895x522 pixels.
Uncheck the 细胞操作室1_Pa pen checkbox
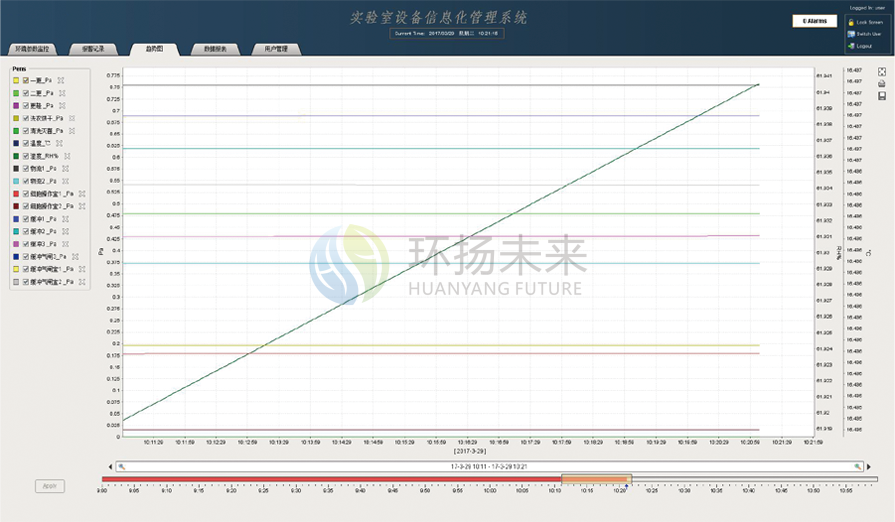(26, 193)
